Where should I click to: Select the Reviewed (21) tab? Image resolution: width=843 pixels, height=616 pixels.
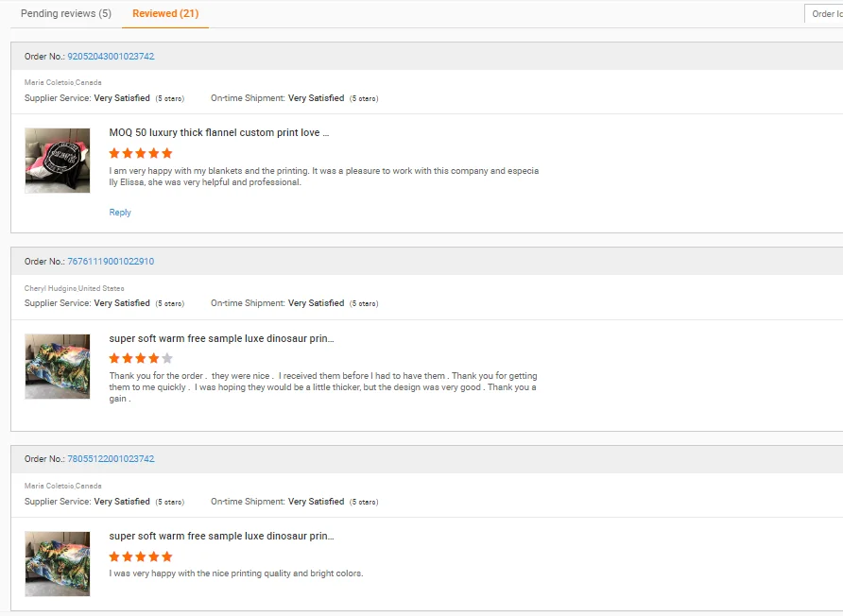point(165,14)
